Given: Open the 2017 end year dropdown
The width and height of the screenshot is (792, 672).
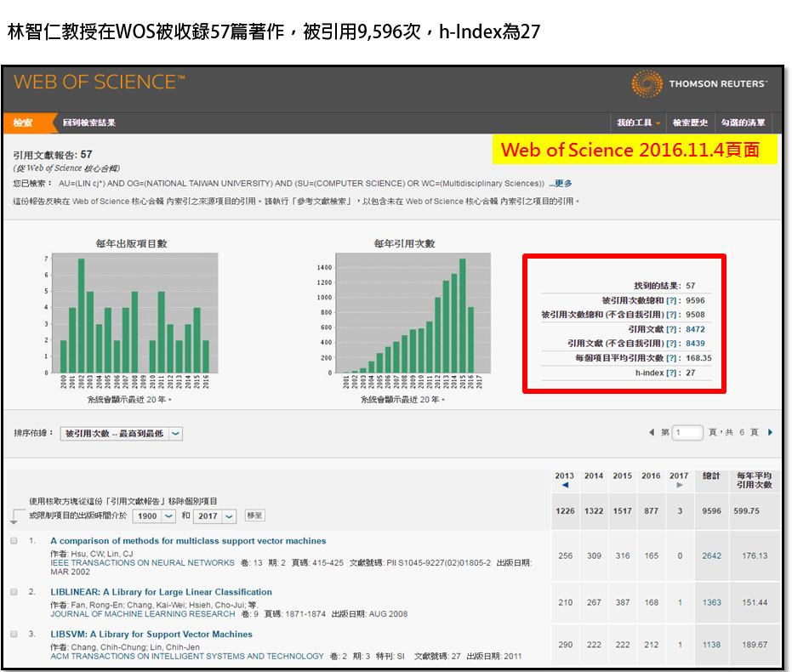Looking at the screenshot, I should tap(214, 516).
